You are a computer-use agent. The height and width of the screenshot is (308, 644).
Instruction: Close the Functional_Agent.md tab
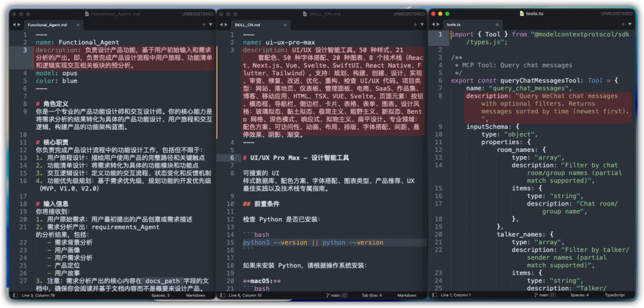[77, 25]
